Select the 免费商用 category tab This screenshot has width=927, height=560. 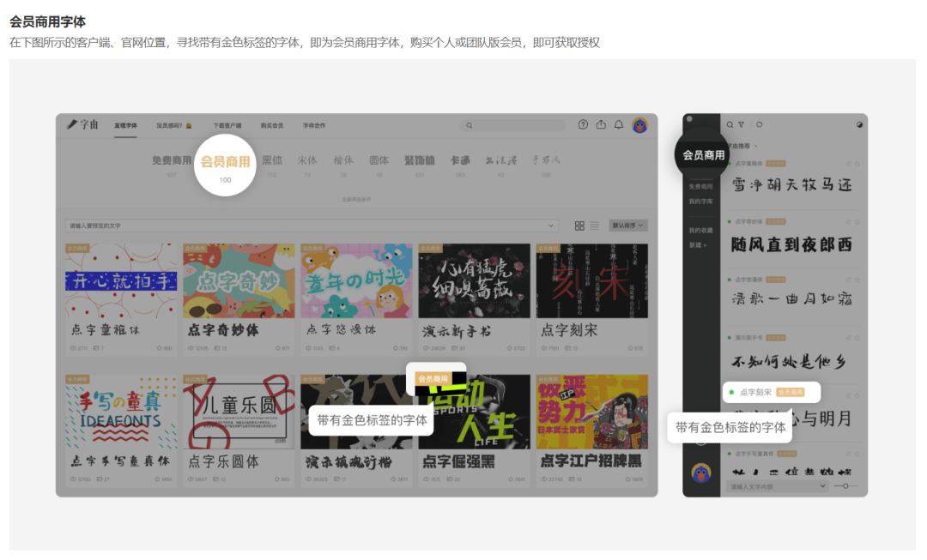pyautogui.click(x=172, y=160)
